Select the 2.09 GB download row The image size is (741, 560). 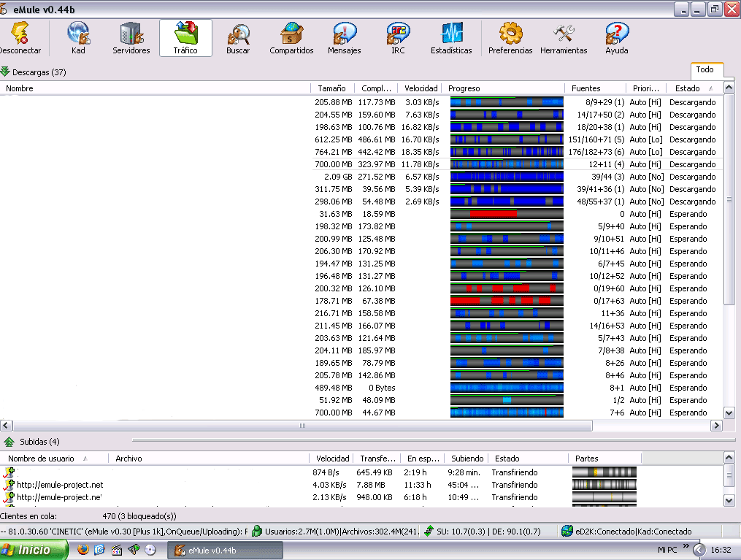point(361,176)
